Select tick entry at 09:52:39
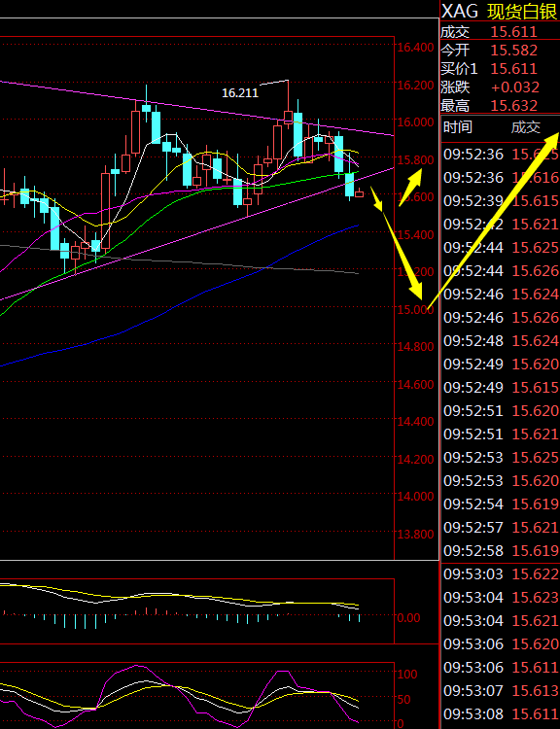The height and width of the screenshot is (729, 560). (501, 201)
